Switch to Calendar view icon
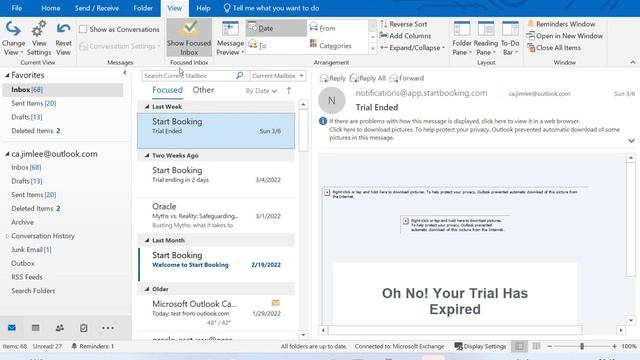640x360 pixels. (36, 328)
